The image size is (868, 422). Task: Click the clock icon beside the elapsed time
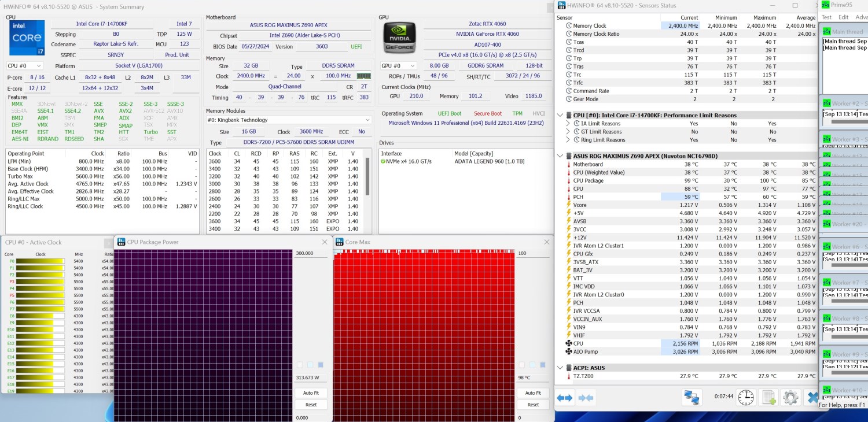[746, 397]
